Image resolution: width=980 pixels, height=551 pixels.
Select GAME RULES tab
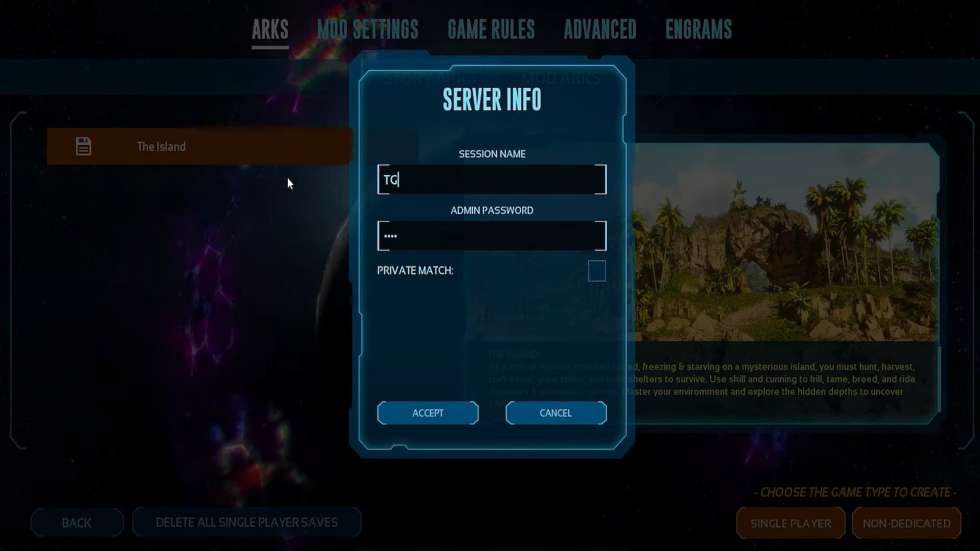tap(491, 30)
